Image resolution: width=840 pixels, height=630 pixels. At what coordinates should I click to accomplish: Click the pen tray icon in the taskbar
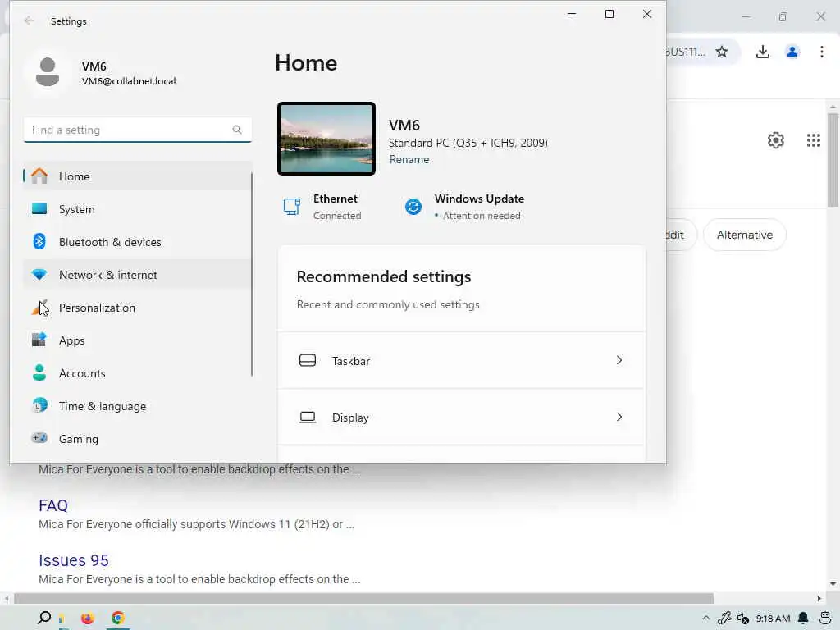click(x=724, y=619)
